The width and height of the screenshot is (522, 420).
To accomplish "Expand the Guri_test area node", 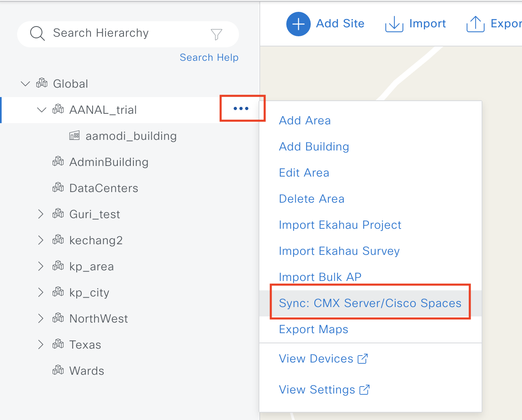I will tap(40, 214).
